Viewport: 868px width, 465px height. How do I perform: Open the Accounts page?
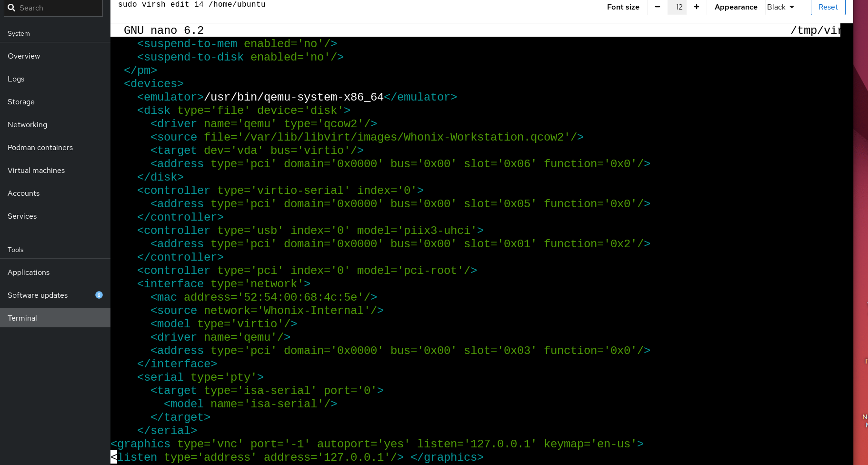tap(23, 193)
